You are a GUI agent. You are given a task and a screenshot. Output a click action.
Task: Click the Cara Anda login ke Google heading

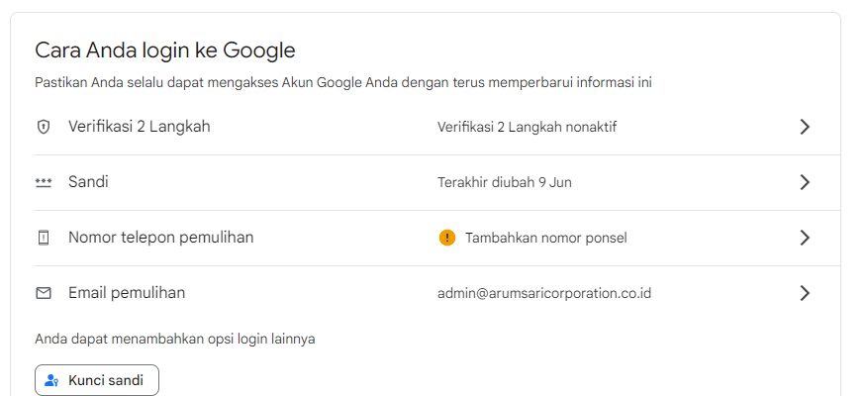(x=165, y=50)
